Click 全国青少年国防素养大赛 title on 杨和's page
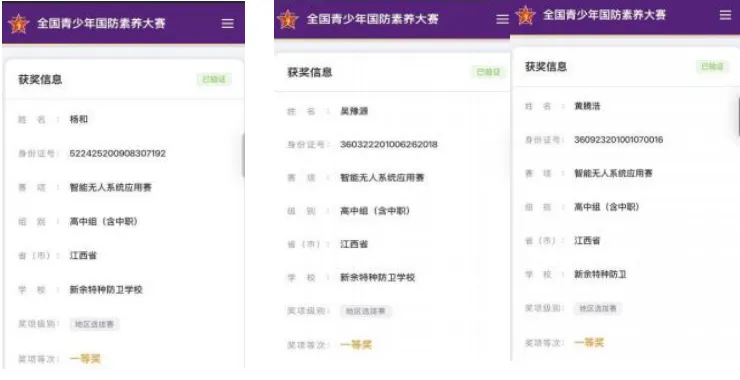 101,23
